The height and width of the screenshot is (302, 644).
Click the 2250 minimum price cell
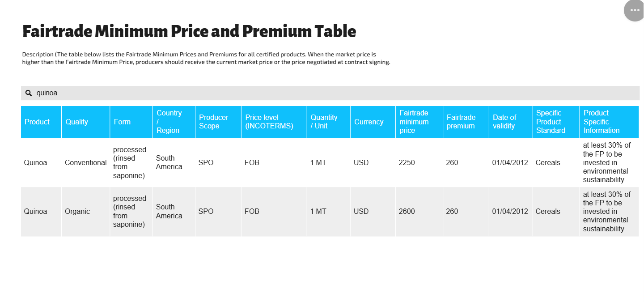[407, 162]
